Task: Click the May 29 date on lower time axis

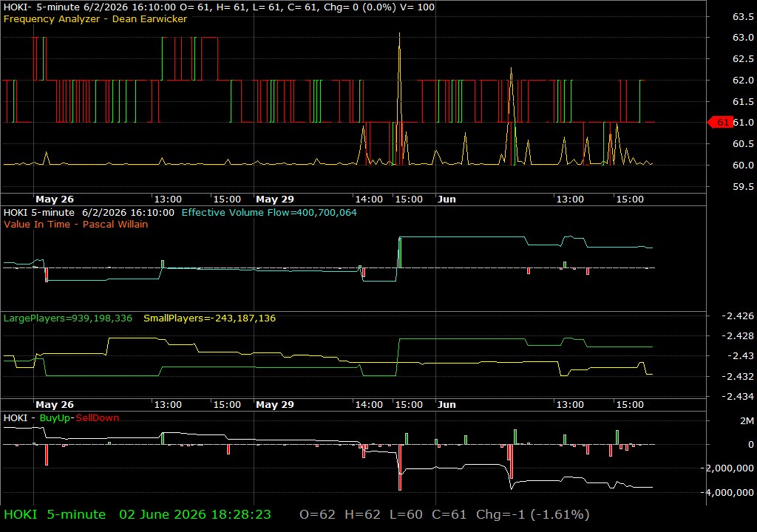Action: (275, 405)
